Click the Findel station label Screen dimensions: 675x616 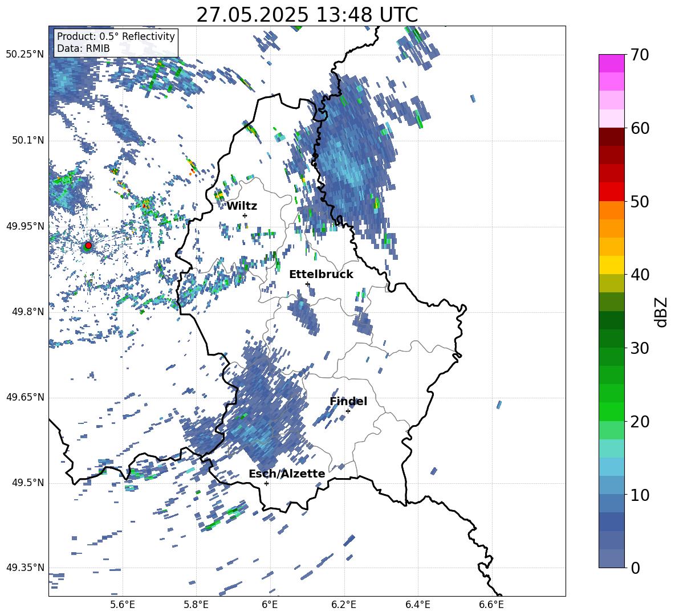[x=348, y=401]
